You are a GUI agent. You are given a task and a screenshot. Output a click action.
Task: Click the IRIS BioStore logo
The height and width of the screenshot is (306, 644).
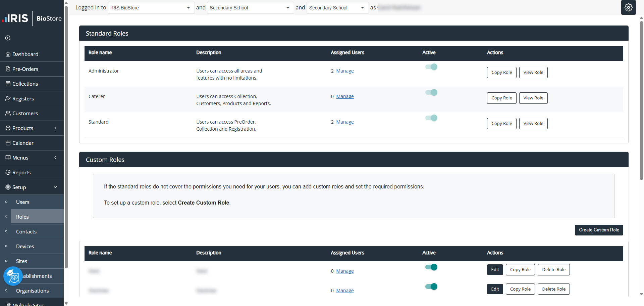(x=32, y=18)
